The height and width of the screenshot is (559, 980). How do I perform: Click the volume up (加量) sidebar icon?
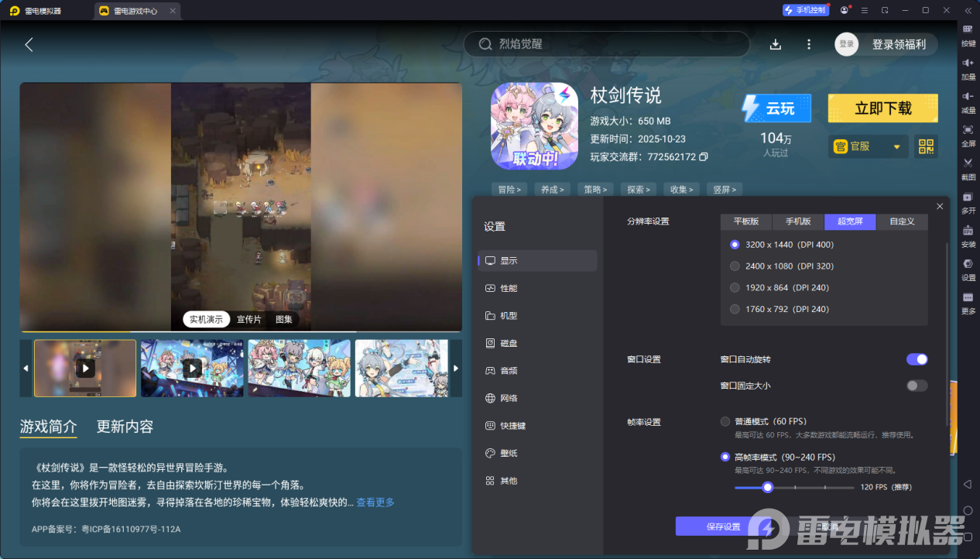coord(968,70)
